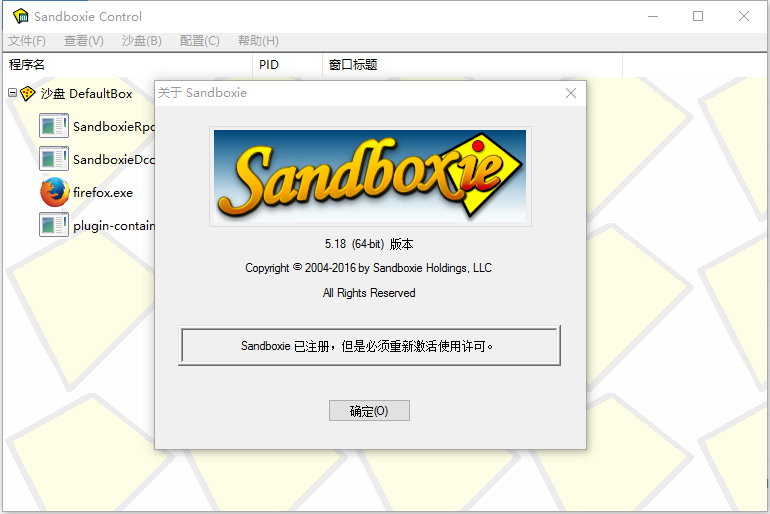This screenshot has width=770, height=514.
Task: Maximize the Sandboxie Control window
Action: (698, 16)
